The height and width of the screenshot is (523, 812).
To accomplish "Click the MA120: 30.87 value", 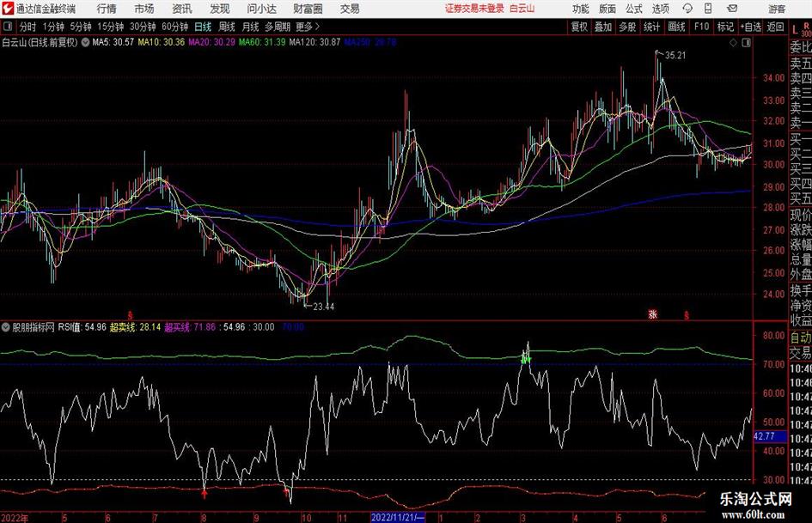I will click(314, 42).
